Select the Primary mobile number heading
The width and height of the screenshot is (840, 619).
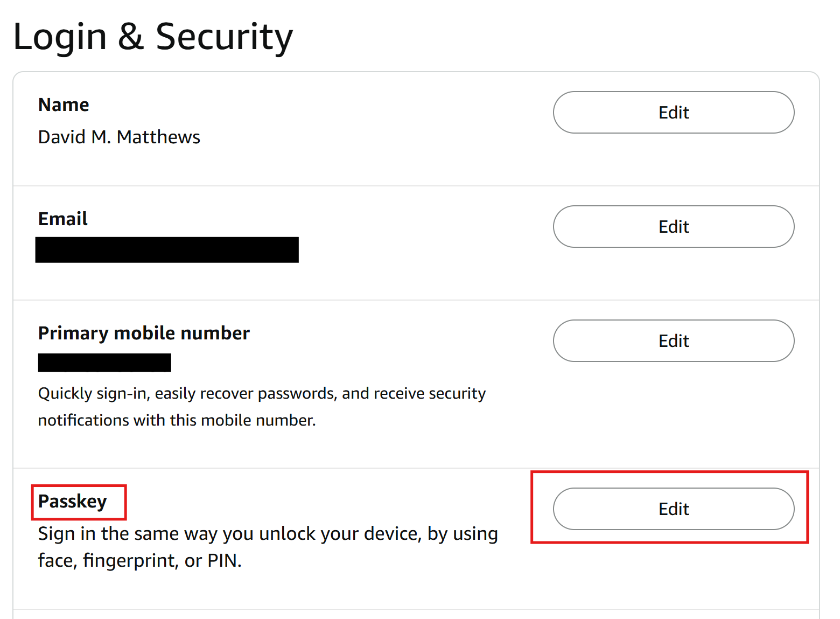click(144, 333)
